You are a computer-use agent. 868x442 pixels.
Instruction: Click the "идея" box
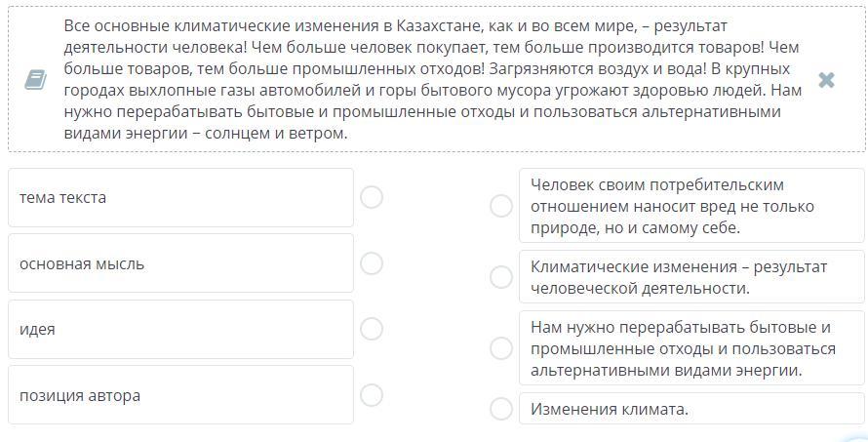click(180, 329)
